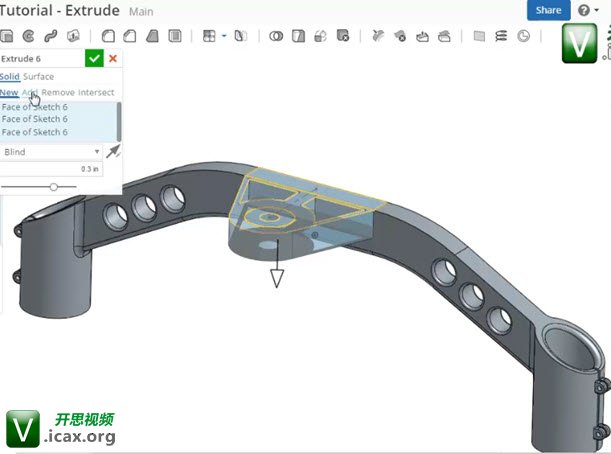
Task: Select the Chamfer tool
Action: 130,36
